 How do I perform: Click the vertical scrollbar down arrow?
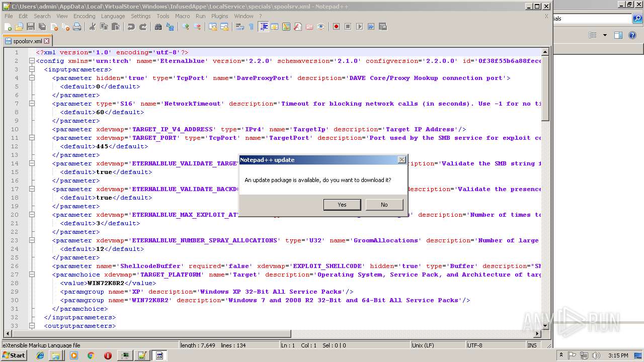pos(545,325)
